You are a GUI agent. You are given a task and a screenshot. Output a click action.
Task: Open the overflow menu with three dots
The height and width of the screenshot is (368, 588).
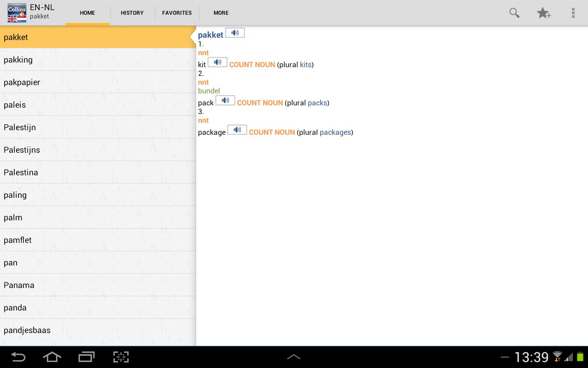pyautogui.click(x=573, y=13)
